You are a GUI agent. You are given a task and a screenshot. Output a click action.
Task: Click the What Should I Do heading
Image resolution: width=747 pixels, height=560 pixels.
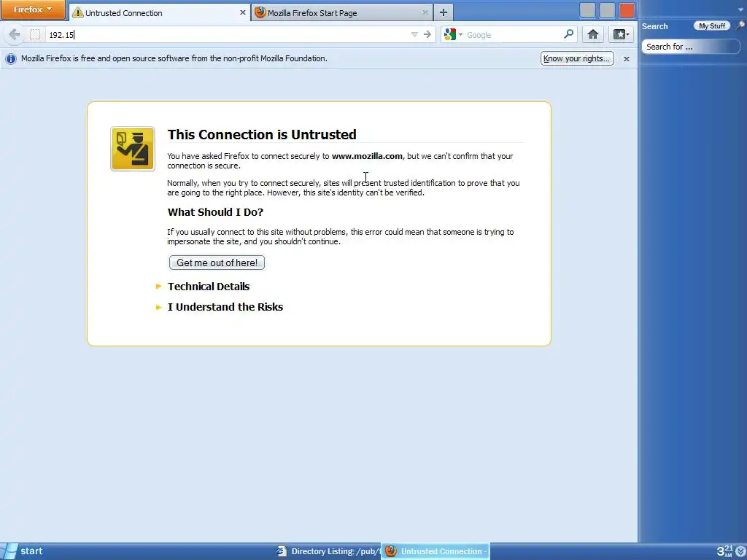click(x=215, y=212)
